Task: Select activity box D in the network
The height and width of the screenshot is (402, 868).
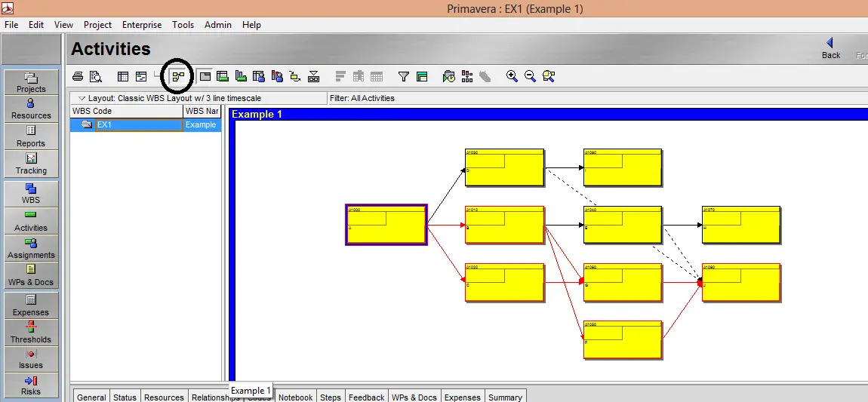Action: pyautogui.click(x=505, y=167)
